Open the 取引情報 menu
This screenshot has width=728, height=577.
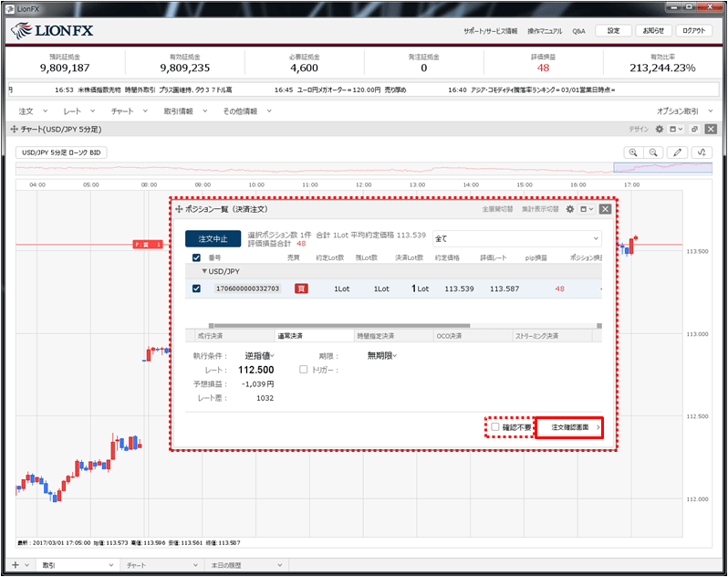click(185, 111)
